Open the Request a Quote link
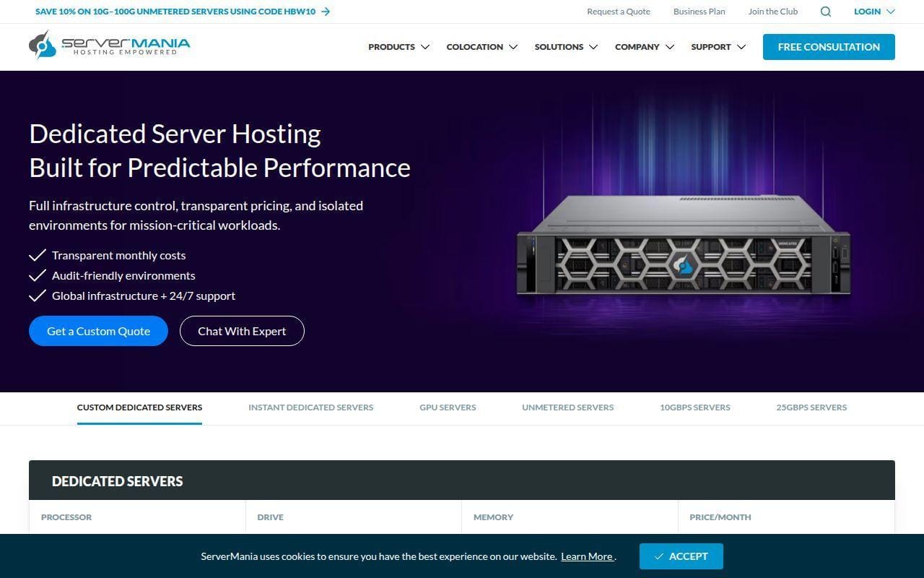 [x=619, y=12]
